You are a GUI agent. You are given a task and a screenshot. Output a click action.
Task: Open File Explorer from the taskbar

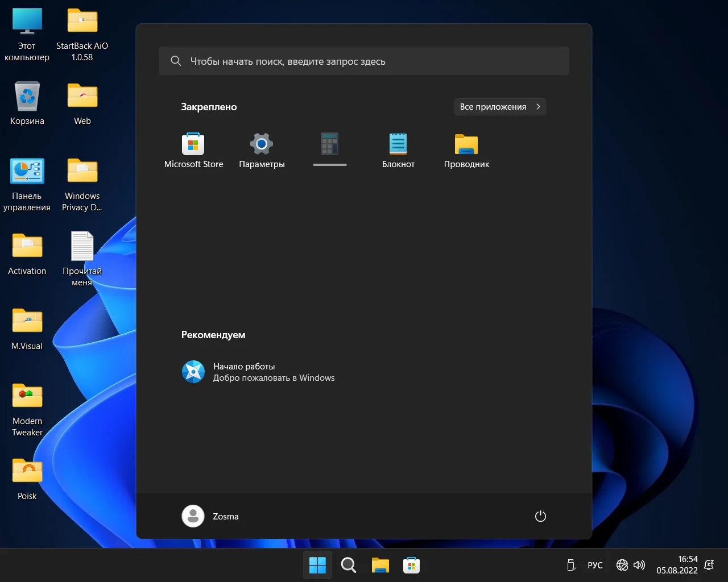click(380, 565)
